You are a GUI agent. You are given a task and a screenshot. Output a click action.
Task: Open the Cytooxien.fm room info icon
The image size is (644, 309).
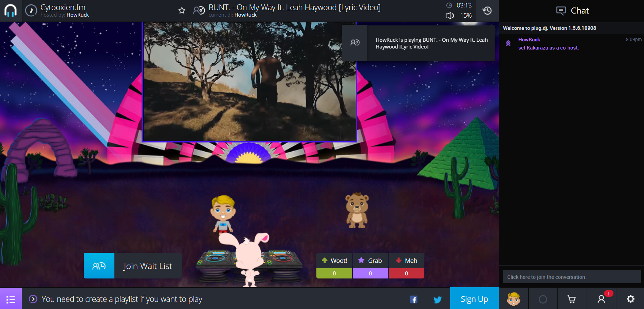pyautogui.click(x=31, y=11)
